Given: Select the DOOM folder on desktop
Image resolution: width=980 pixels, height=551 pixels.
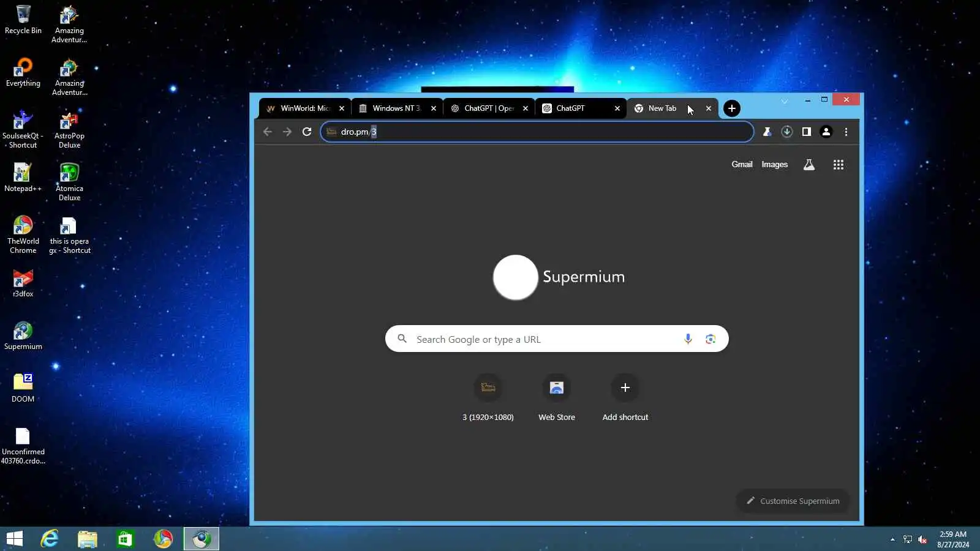Looking at the screenshot, I should point(23,388).
